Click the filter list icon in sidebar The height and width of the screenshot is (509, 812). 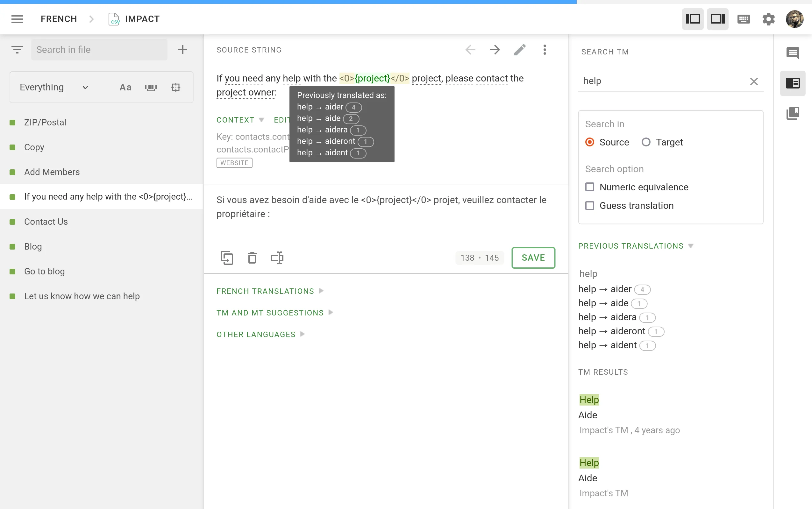(x=17, y=50)
